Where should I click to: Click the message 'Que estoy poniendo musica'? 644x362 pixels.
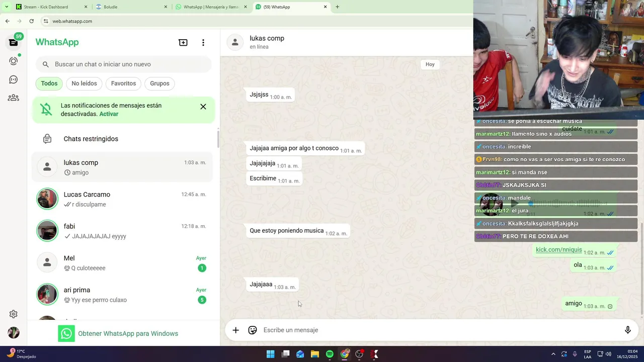coord(298,231)
